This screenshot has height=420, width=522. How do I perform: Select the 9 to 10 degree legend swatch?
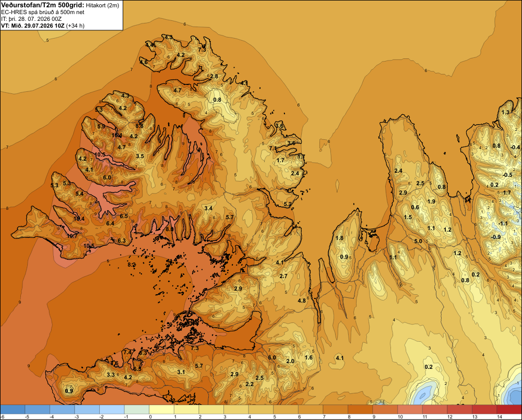[x=385, y=410]
